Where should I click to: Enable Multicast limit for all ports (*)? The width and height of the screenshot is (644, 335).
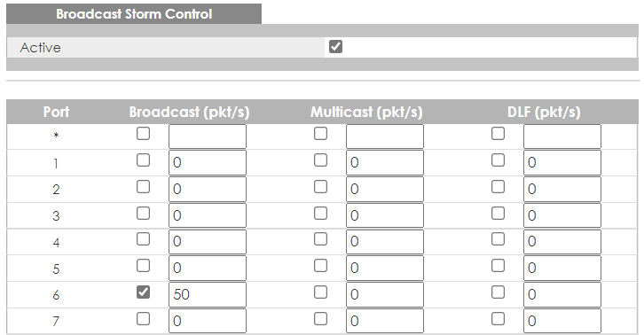click(320, 134)
